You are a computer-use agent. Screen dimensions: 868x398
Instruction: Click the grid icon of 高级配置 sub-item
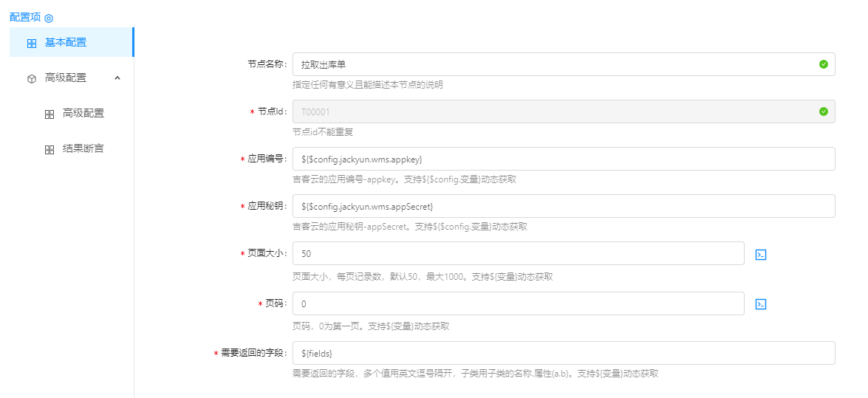(x=49, y=114)
